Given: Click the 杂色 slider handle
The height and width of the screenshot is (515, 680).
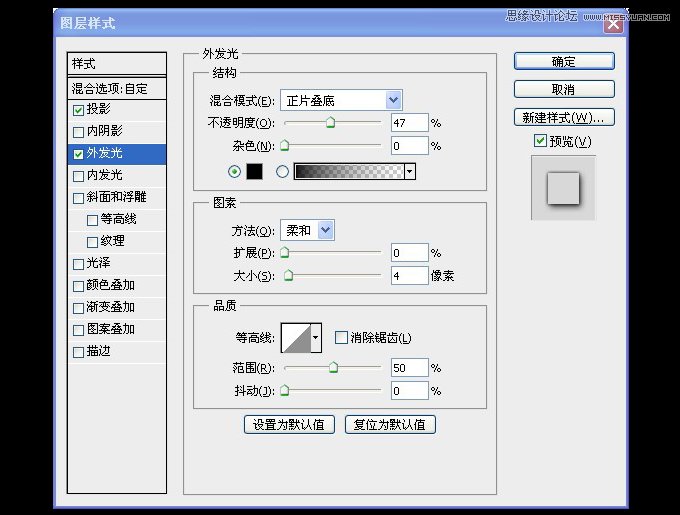Looking at the screenshot, I should point(284,145).
